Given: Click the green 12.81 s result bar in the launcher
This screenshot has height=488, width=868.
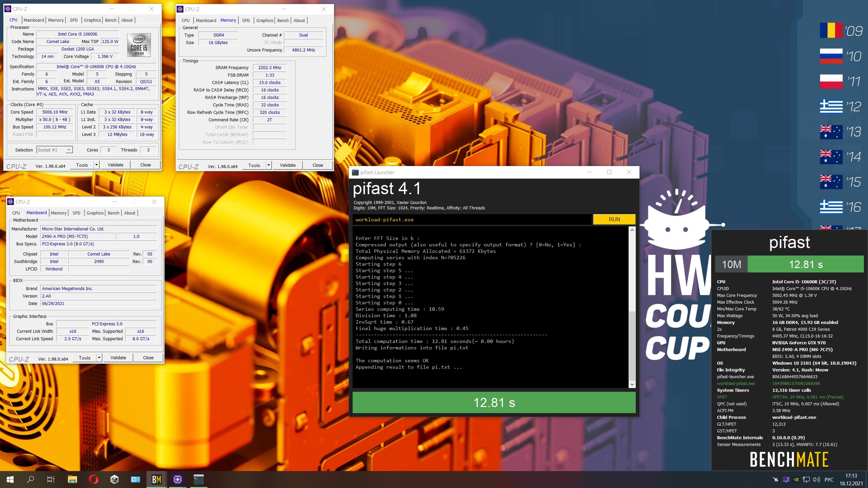Looking at the screenshot, I should (494, 403).
